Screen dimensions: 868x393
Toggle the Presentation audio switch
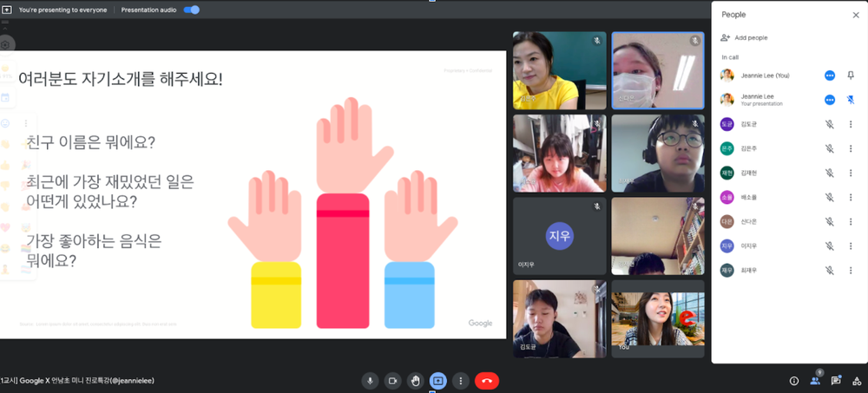192,10
